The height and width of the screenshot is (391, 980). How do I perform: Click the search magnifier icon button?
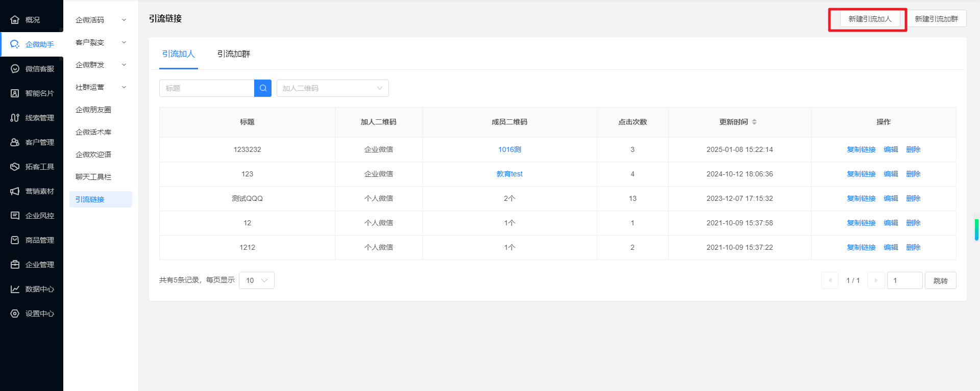(263, 88)
